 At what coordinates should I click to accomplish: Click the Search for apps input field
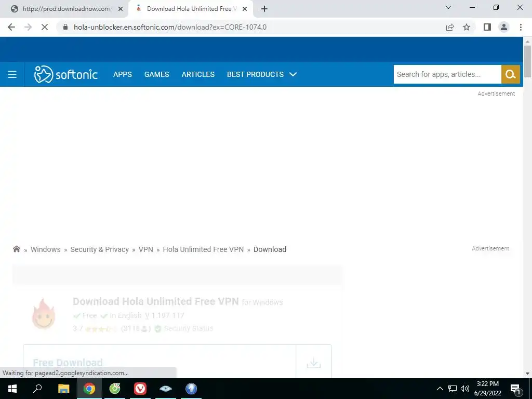(447, 74)
